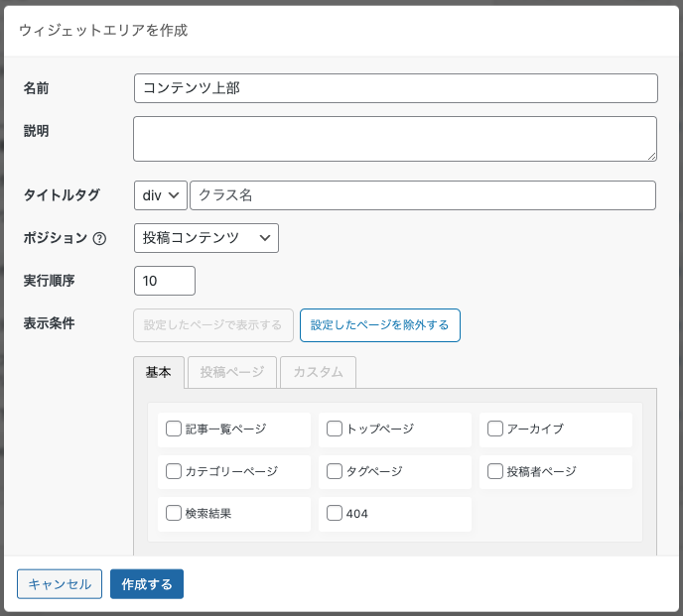Tick the カテゴリーページ checkbox
The height and width of the screenshot is (616, 683).
point(174,471)
